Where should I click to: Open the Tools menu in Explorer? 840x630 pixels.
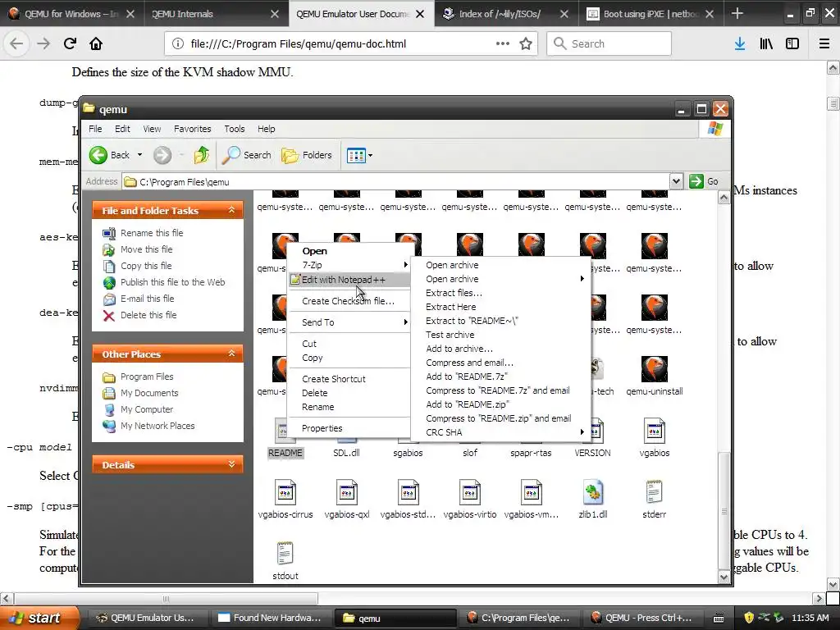(x=234, y=129)
